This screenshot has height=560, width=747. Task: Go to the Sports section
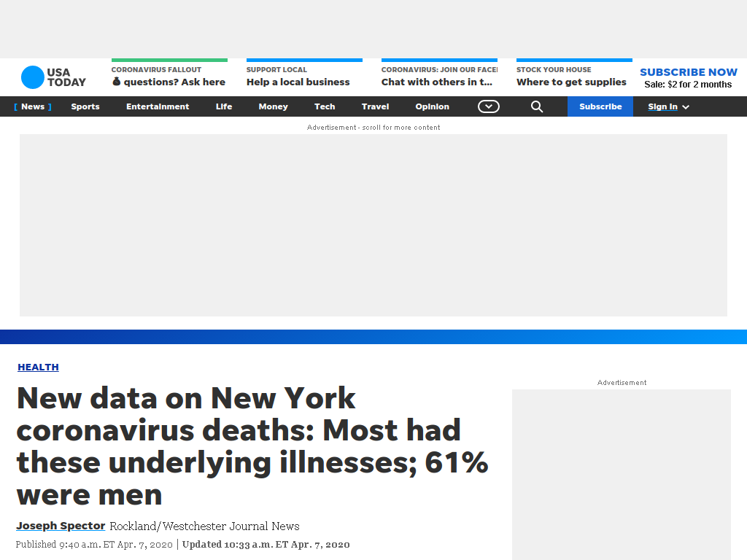tap(85, 106)
